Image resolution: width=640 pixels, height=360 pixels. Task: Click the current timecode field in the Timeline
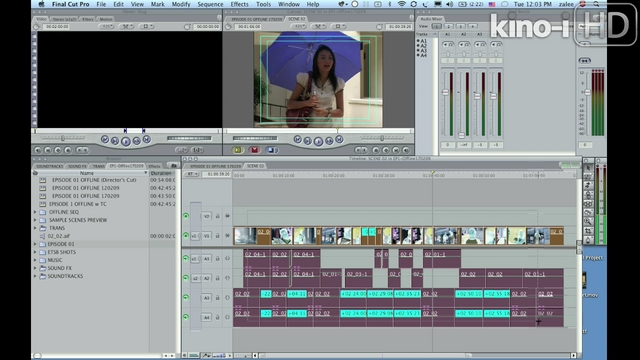[219, 174]
